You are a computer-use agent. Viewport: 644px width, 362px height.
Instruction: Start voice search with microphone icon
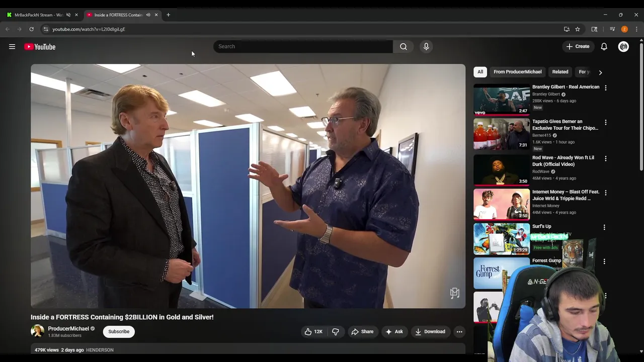[x=426, y=47]
